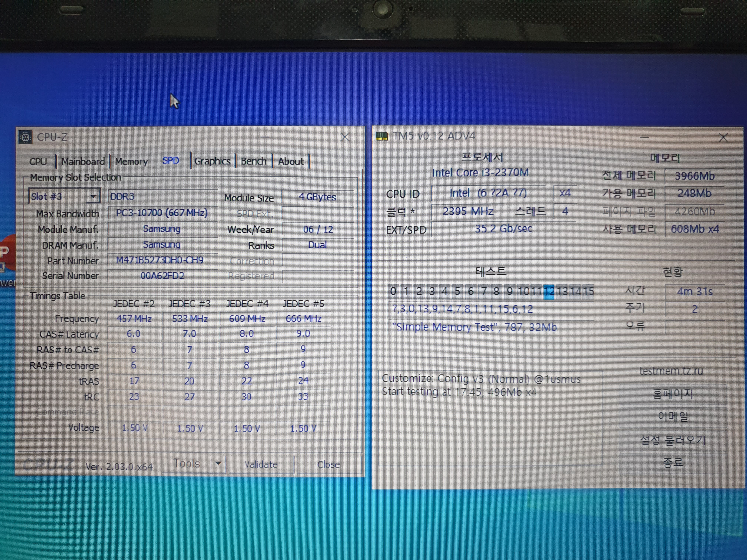Click the Part Number M471B5273DH0-CH9 field
Image resolution: width=747 pixels, height=560 pixels.
coord(163,260)
